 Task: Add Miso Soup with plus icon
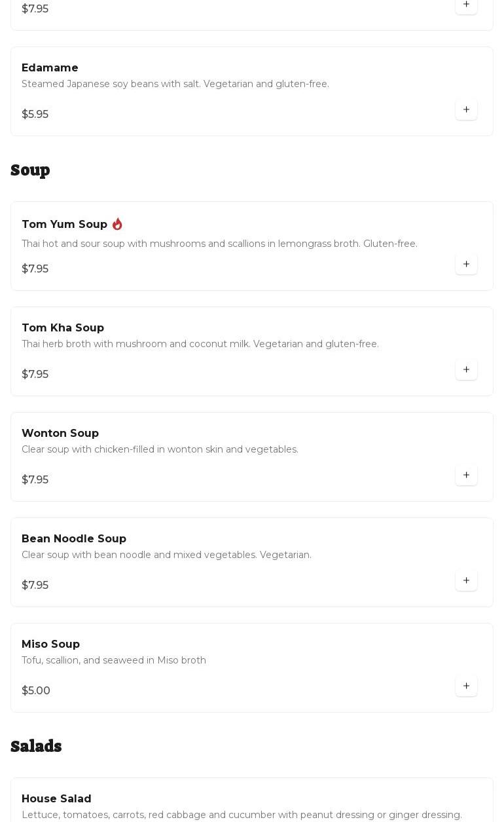tap(466, 686)
